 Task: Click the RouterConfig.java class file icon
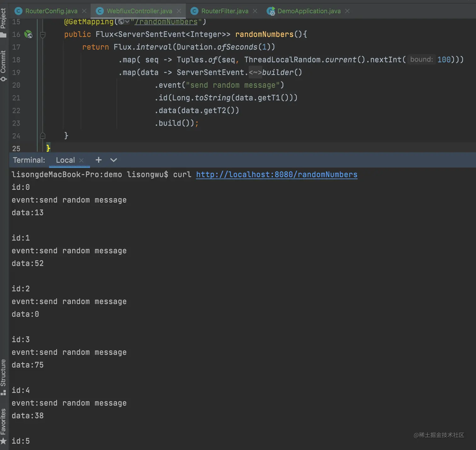(19, 11)
